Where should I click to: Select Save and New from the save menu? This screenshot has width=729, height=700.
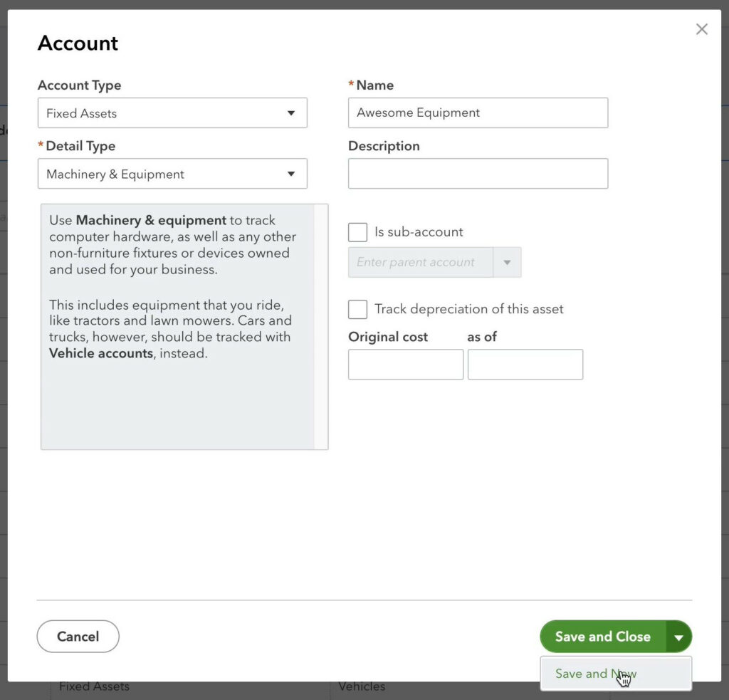595,674
